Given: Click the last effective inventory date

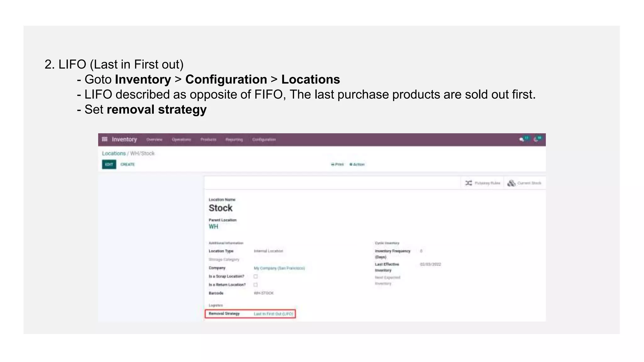Looking at the screenshot, I should (430, 264).
